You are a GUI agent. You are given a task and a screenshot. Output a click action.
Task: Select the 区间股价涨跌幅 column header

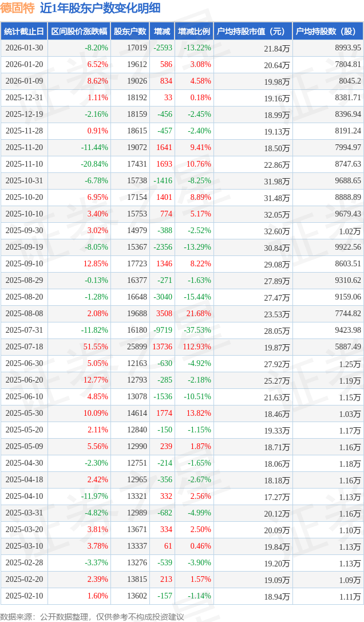(x=78, y=32)
